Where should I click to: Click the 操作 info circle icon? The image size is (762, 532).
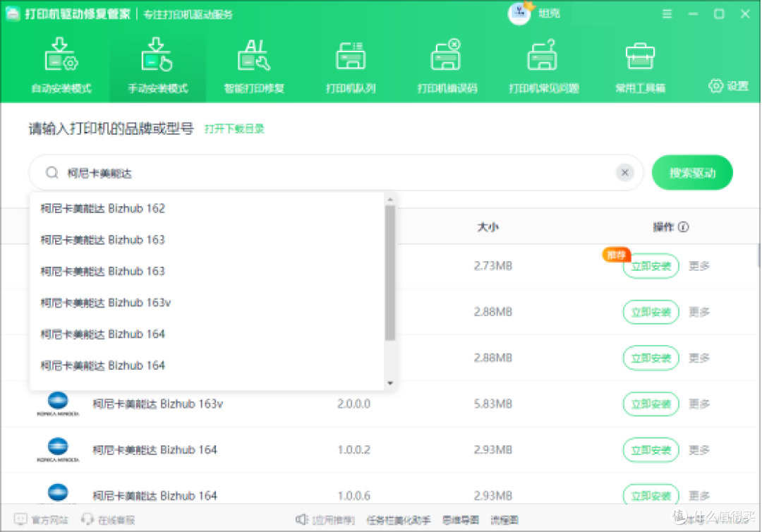[x=683, y=227]
